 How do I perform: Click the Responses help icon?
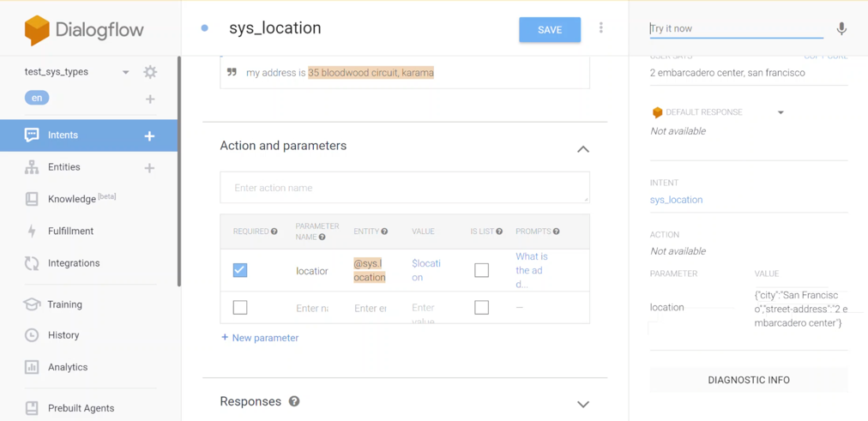click(x=294, y=401)
